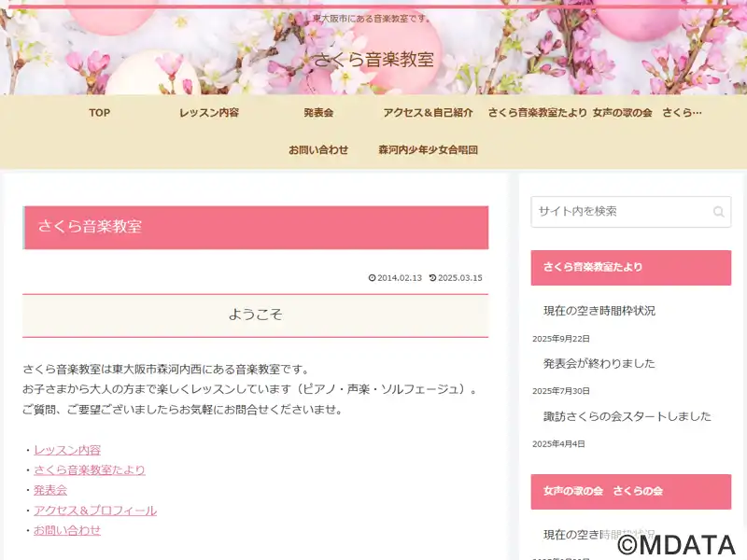Open お問い合わせ in the navigation bar
747x560 pixels.
318,150
